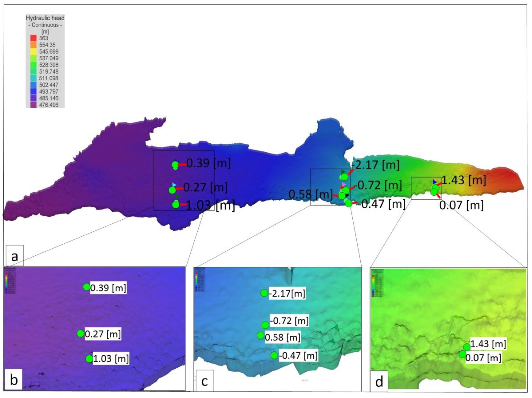Screen dimensions: 532x398
Task: Click the mini legend thumbnail in panel b
Action: (10, 281)
